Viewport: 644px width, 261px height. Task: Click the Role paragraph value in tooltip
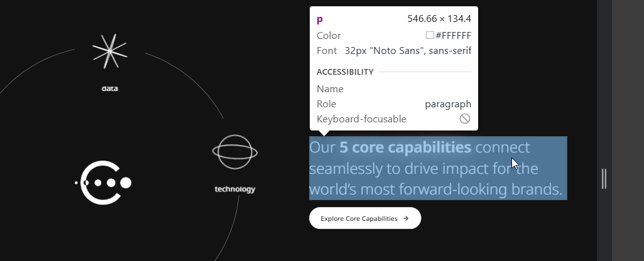tap(447, 104)
